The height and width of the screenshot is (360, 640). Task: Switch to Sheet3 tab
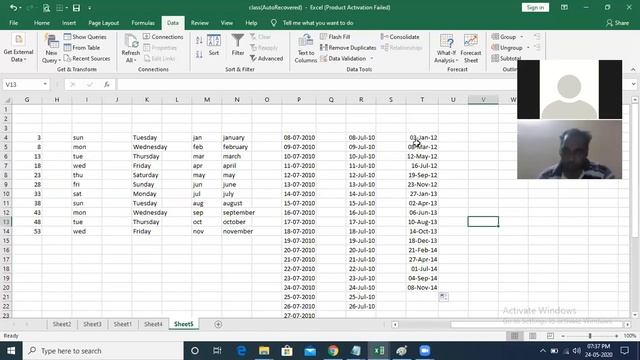click(x=92, y=324)
